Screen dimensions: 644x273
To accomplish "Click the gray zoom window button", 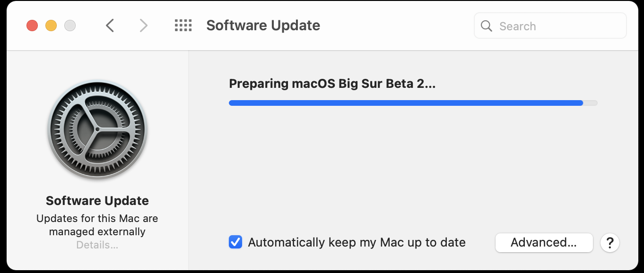I will 70,26.
